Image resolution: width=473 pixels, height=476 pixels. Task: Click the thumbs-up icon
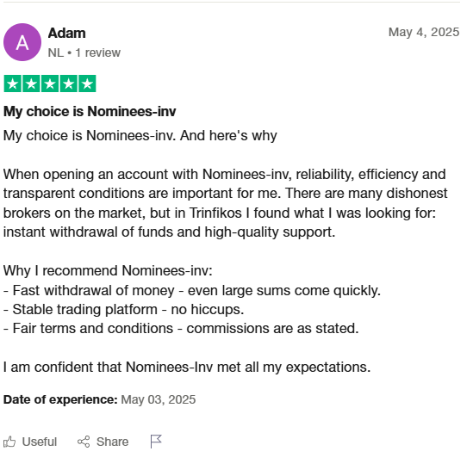(9, 442)
